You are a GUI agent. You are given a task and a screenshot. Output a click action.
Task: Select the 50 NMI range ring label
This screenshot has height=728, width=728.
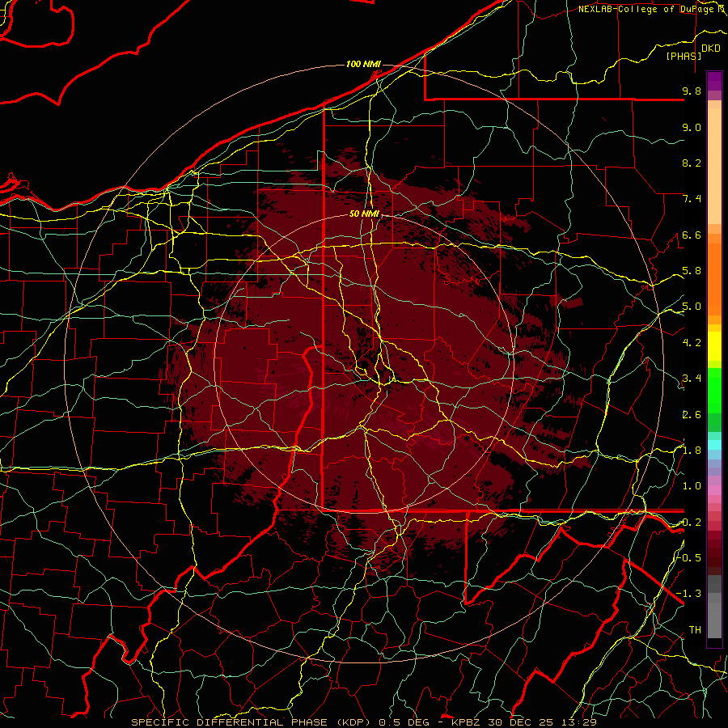click(365, 214)
